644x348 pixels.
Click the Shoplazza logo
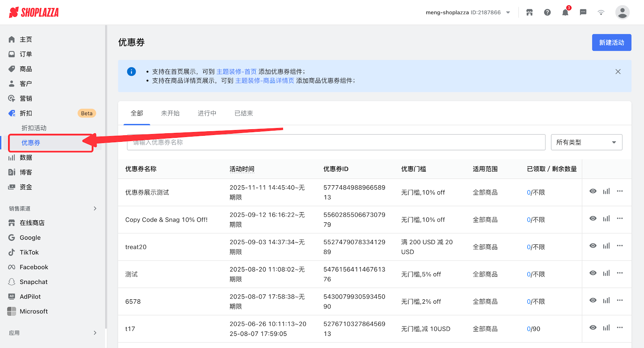point(34,12)
